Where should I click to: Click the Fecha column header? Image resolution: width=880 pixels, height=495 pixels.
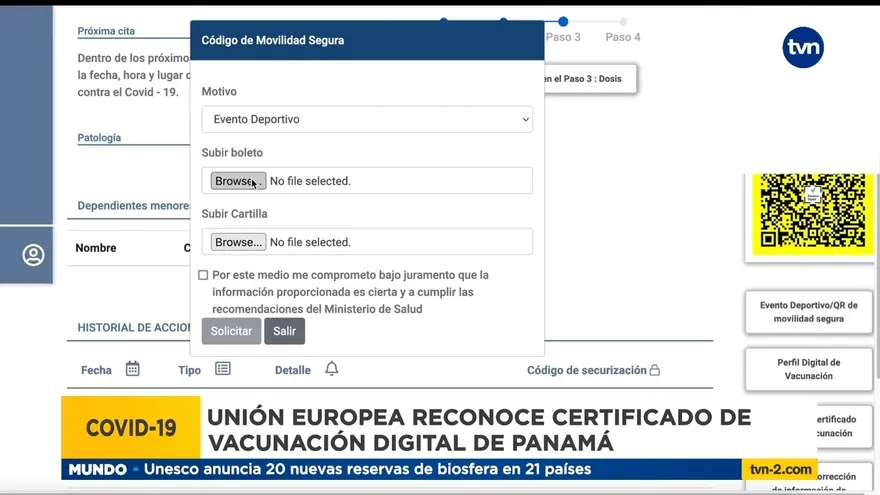point(97,370)
